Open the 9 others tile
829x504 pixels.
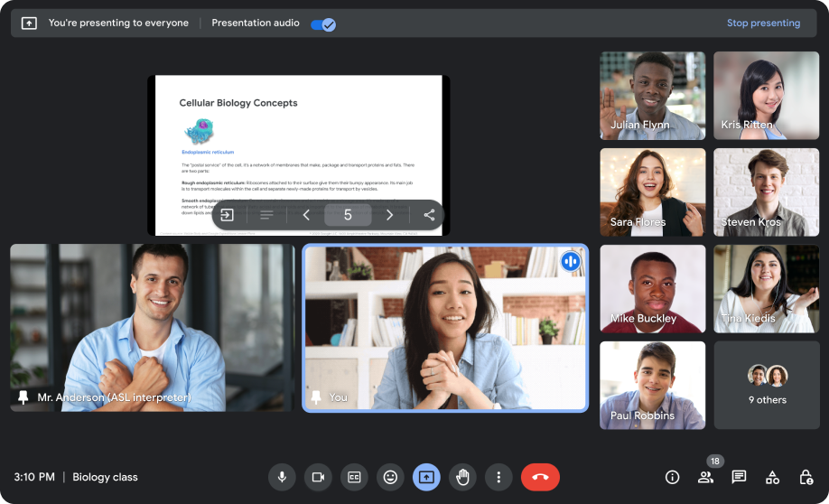click(767, 386)
